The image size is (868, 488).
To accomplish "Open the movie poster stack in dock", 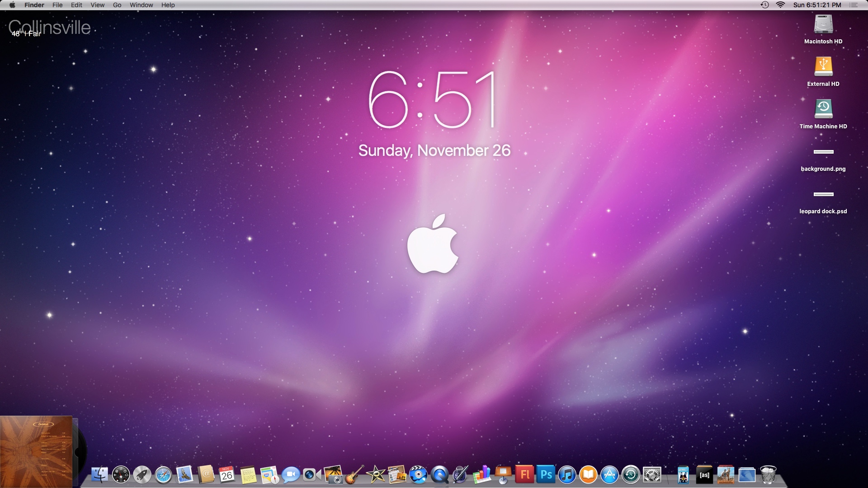I will [x=683, y=475].
